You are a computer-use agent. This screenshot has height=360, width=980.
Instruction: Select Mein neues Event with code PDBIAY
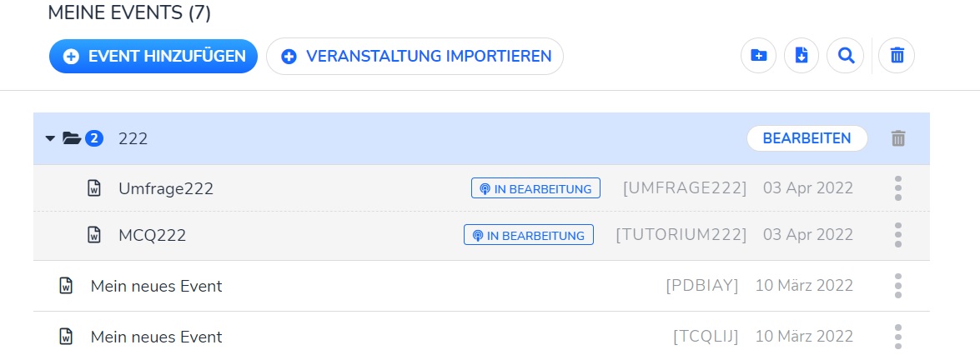(156, 286)
